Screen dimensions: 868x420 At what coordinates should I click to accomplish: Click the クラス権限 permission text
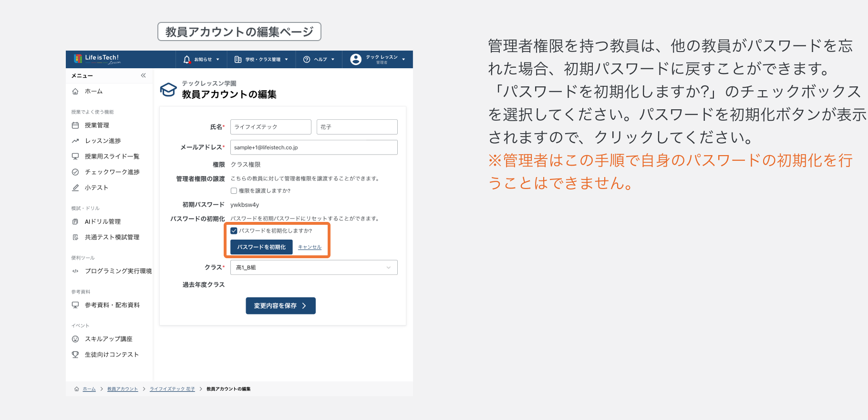(x=246, y=165)
